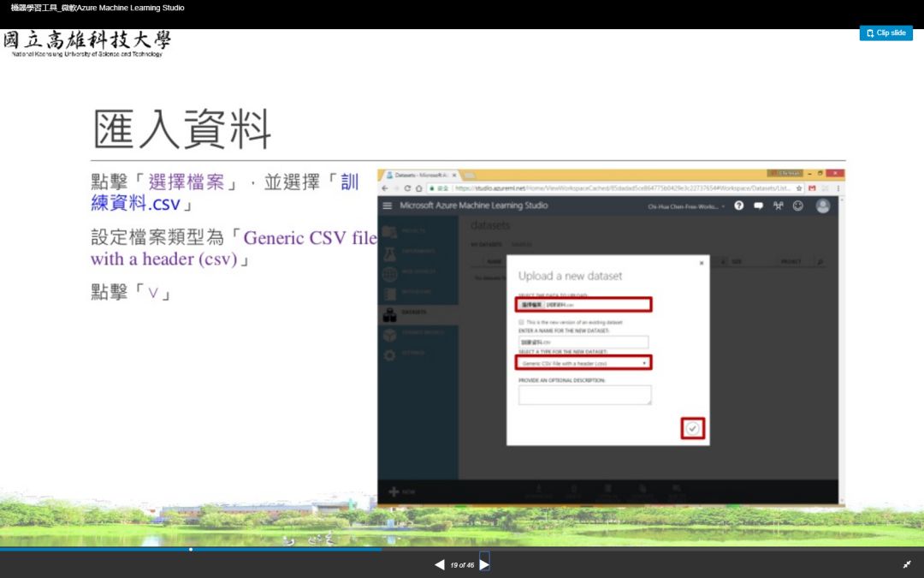Click the slide title 匯入資料
This screenshot has width=924, height=578.
pyautogui.click(x=183, y=129)
